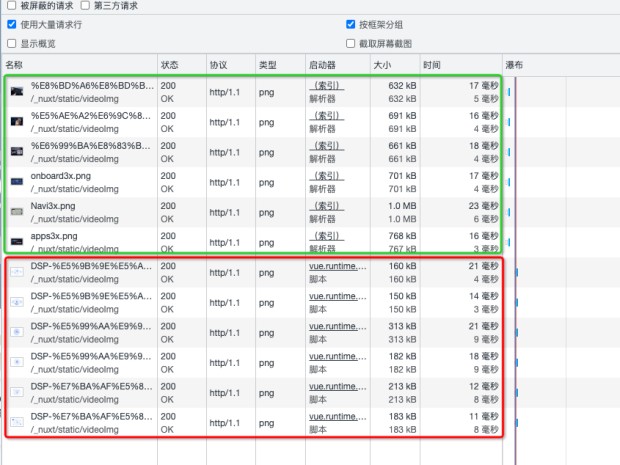Open vue.runtime initiator link of 150 kB request
The width and height of the screenshot is (620, 465).
337,296
